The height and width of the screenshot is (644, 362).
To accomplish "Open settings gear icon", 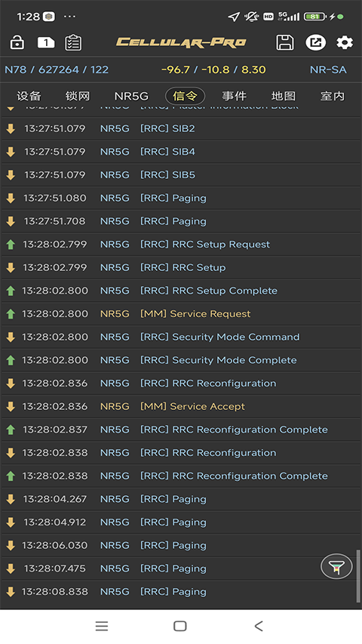I will (x=345, y=42).
